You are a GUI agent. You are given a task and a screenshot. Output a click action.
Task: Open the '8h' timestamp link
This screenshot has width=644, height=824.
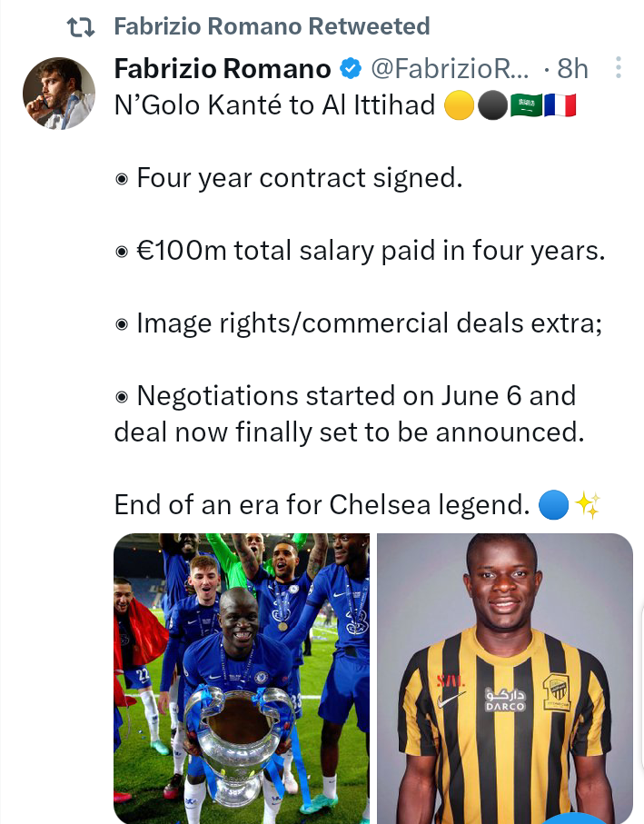point(572,68)
